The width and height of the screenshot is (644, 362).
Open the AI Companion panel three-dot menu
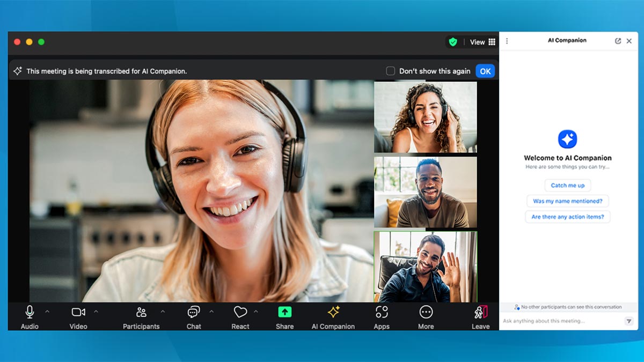(x=507, y=41)
